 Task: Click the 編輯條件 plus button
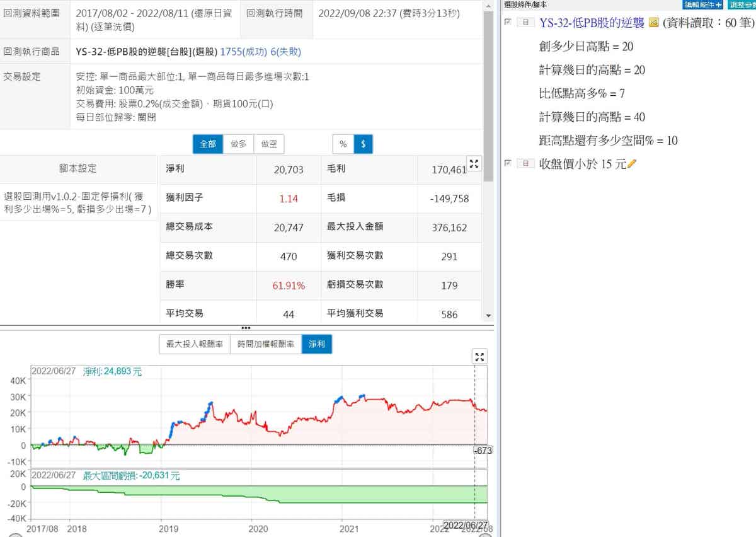702,4
